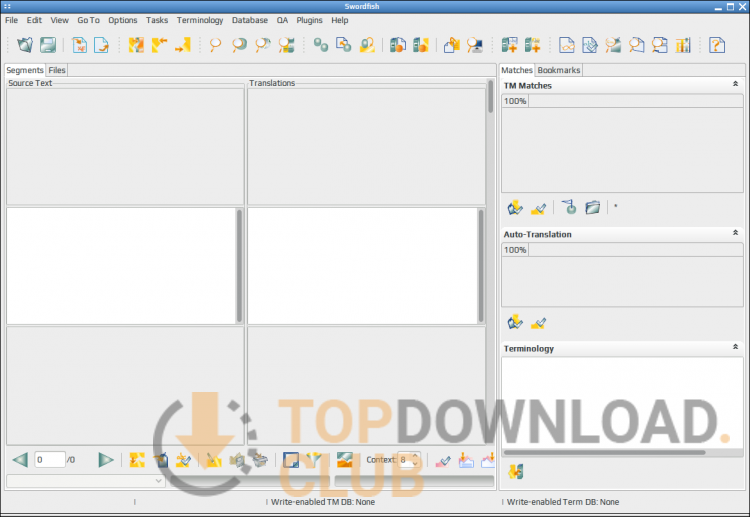
Task: Click 'Write-enabled TM DB: None' status text
Action: tap(323, 502)
